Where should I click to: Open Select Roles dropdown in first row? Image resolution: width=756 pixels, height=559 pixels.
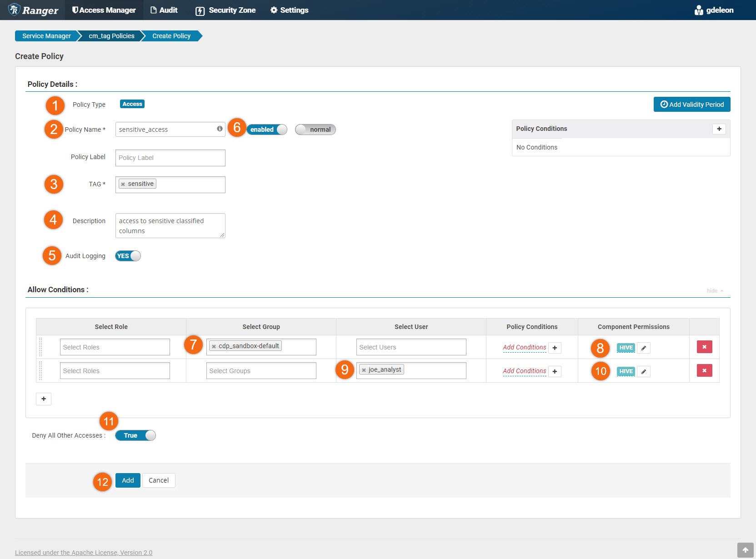(x=115, y=347)
